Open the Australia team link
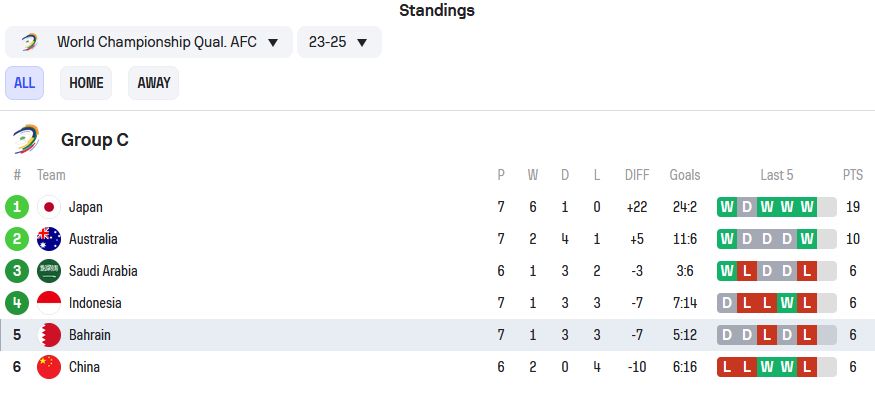This screenshot has height=404, width=875. 93,239
